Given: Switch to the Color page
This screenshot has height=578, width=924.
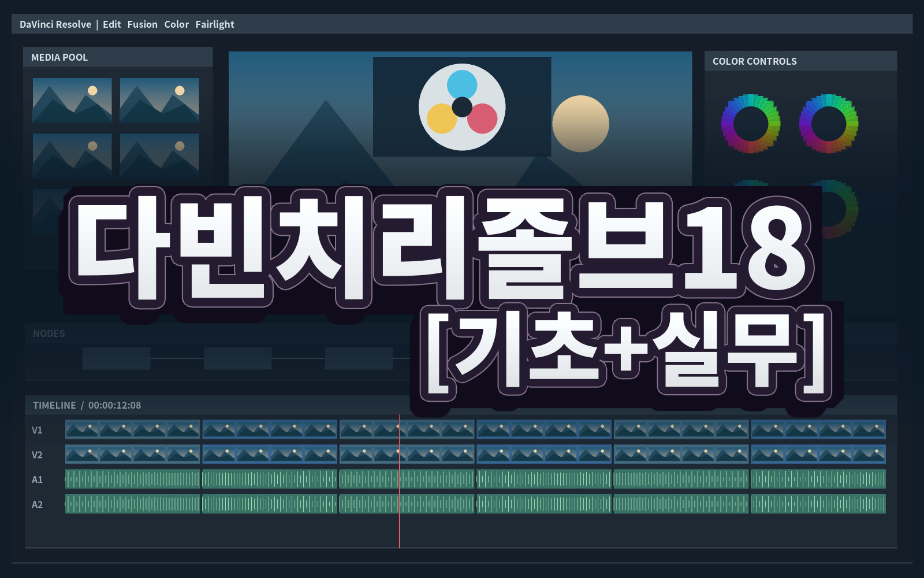Looking at the screenshot, I should click(176, 24).
